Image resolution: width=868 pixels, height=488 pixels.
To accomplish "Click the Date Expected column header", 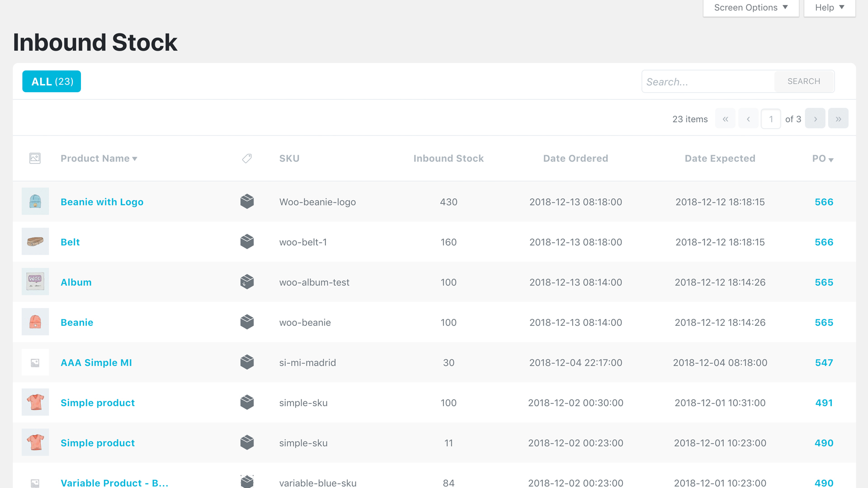I will coord(720,159).
